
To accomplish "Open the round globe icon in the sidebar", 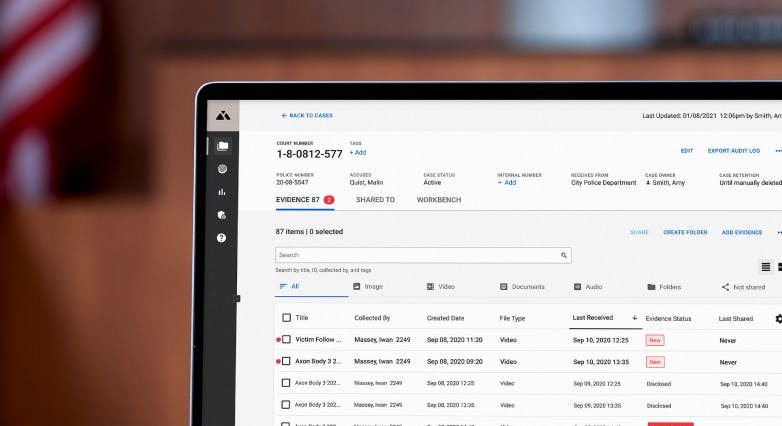I will coord(222,169).
